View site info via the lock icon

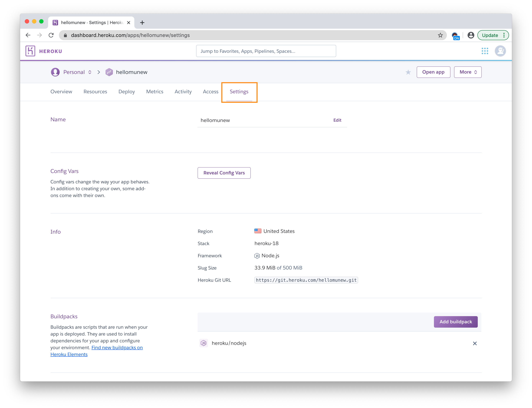(x=65, y=35)
